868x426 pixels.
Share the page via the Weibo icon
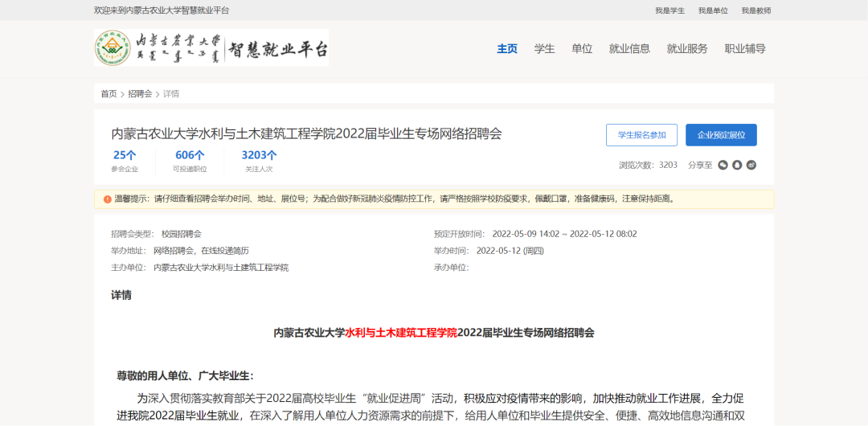(x=751, y=165)
